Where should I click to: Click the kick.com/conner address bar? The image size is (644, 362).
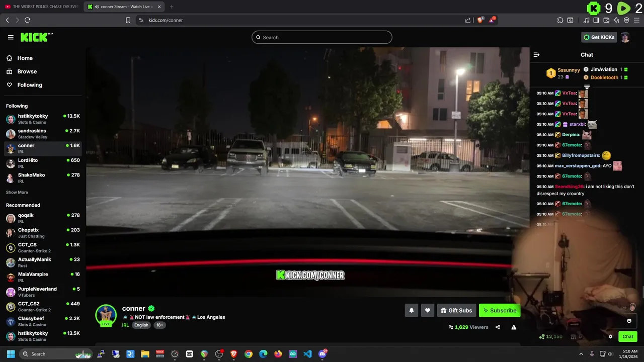pos(302,20)
